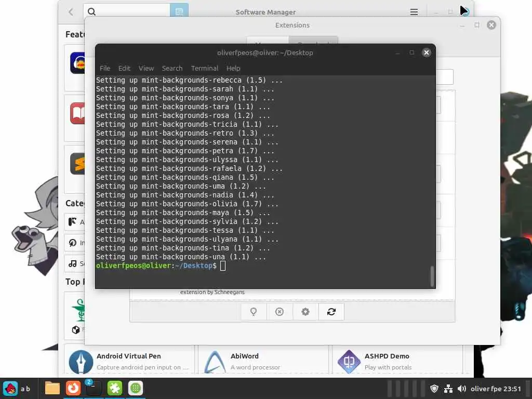Click the "mint-backgrounds-una (1.1)" output line

click(181, 257)
